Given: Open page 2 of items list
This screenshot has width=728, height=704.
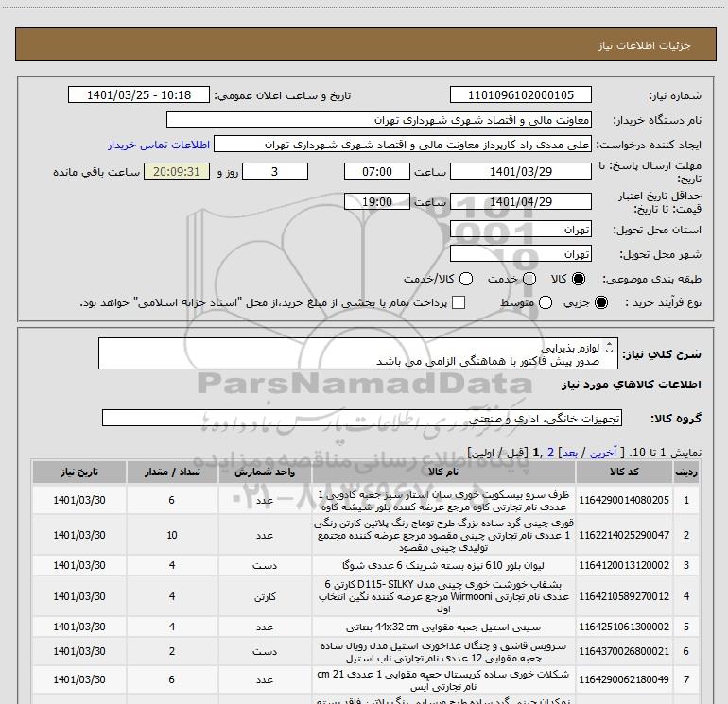Looking at the screenshot, I should (x=550, y=453).
